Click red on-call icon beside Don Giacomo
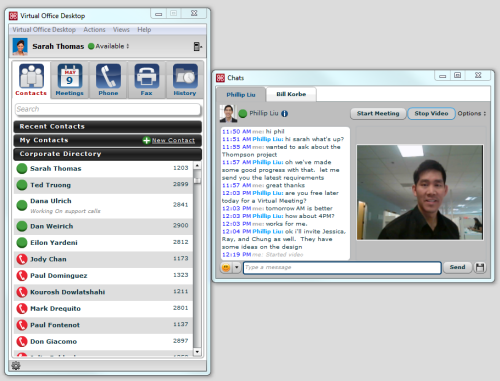 [22, 342]
